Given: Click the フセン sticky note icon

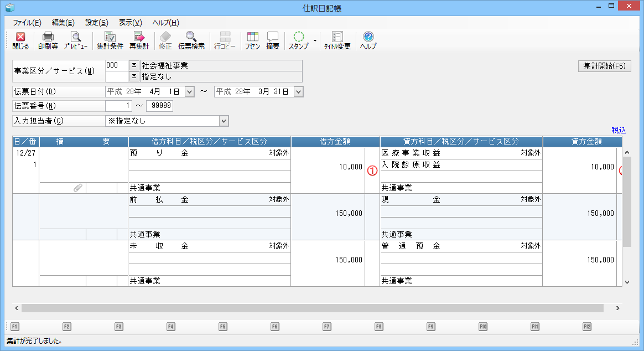Looking at the screenshot, I should tap(252, 41).
